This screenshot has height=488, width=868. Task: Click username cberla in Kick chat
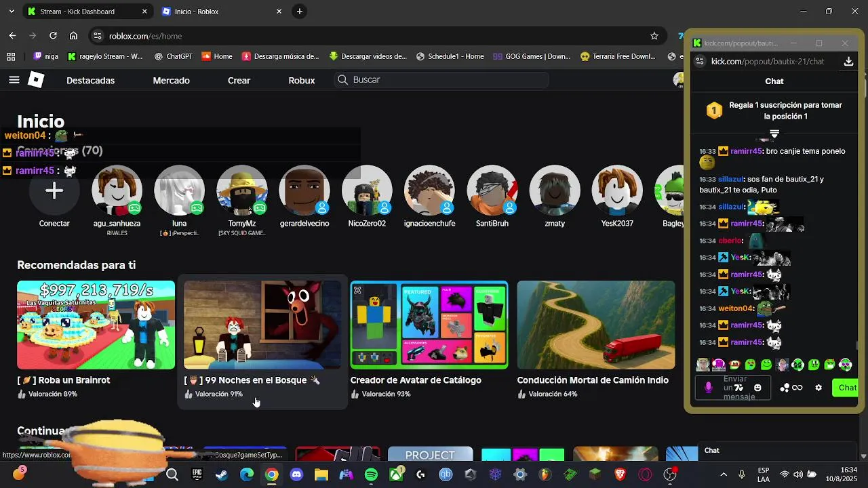[730, 241]
